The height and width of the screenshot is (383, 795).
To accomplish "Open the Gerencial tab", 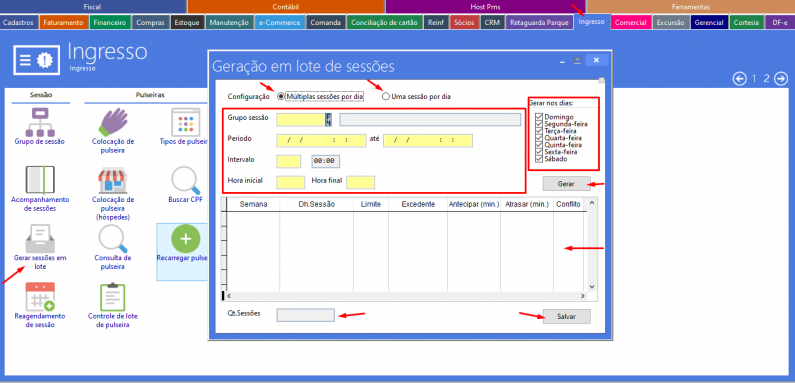I will 709,22.
